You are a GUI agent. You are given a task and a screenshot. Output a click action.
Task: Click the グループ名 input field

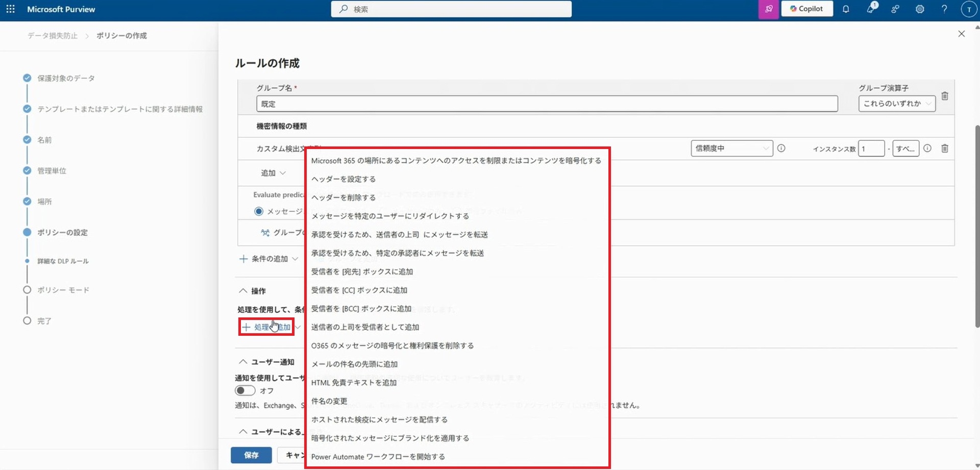[546, 104]
